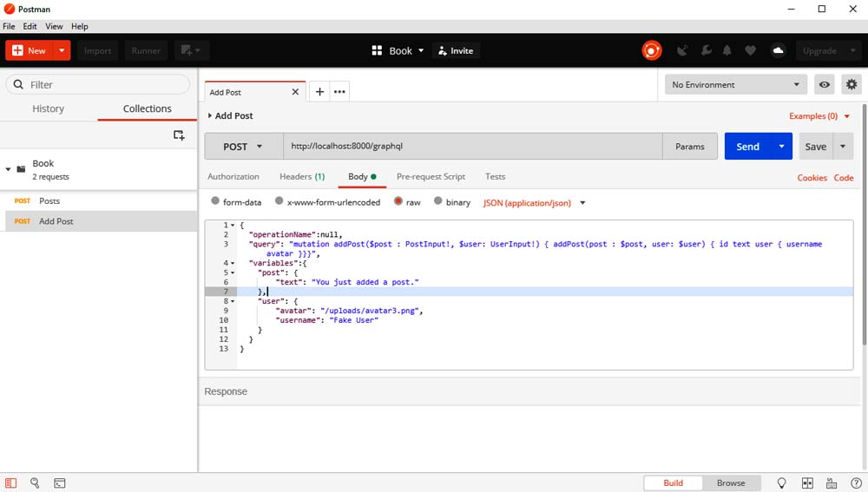Open the Upgrade dropdown arrow
This screenshot has width=868, height=492.
tap(852, 50)
